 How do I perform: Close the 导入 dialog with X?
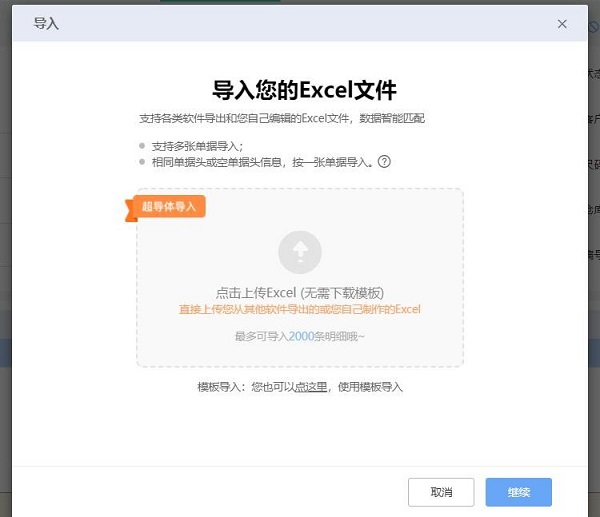click(562, 24)
